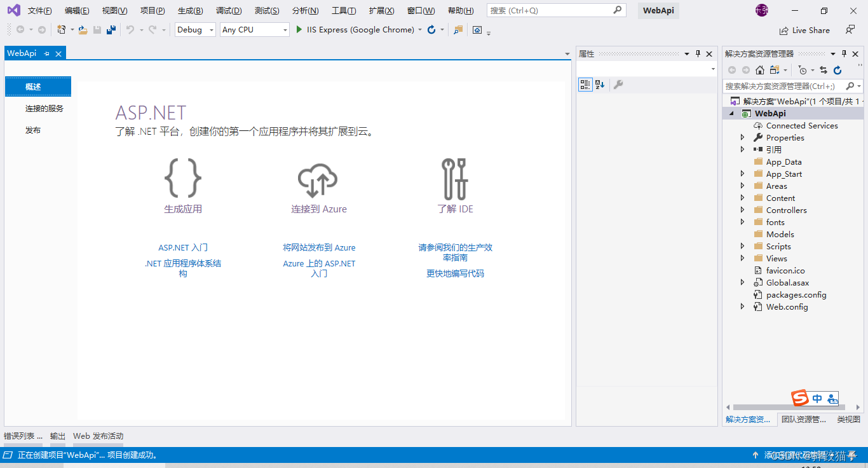Click Solution Explorer forward arrow icon
The width and height of the screenshot is (868, 468).
pyautogui.click(x=746, y=70)
